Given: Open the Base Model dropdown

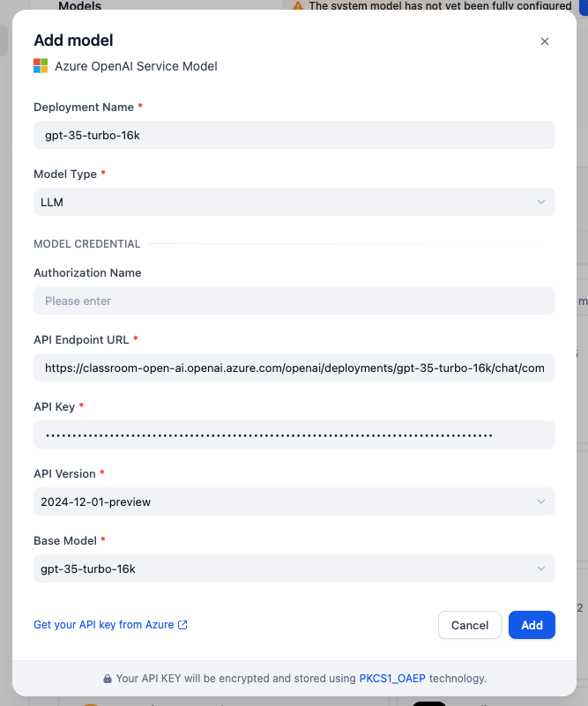Looking at the screenshot, I should coord(294,569).
